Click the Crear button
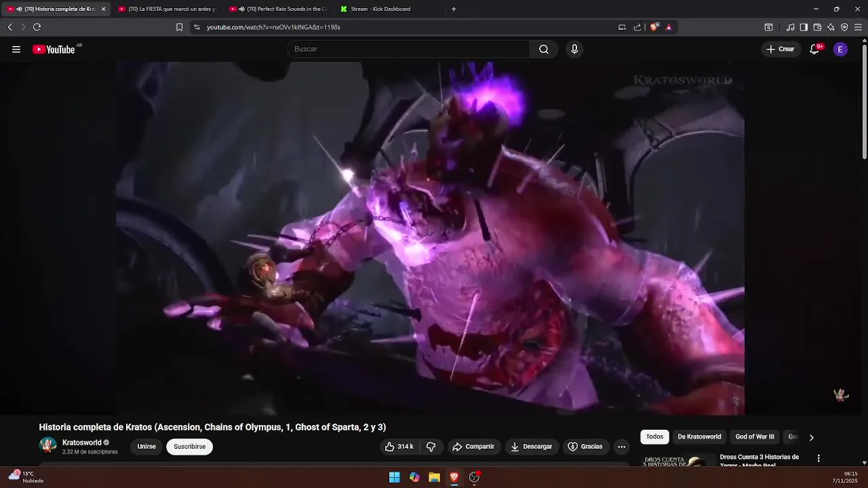 (x=781, y=49)
